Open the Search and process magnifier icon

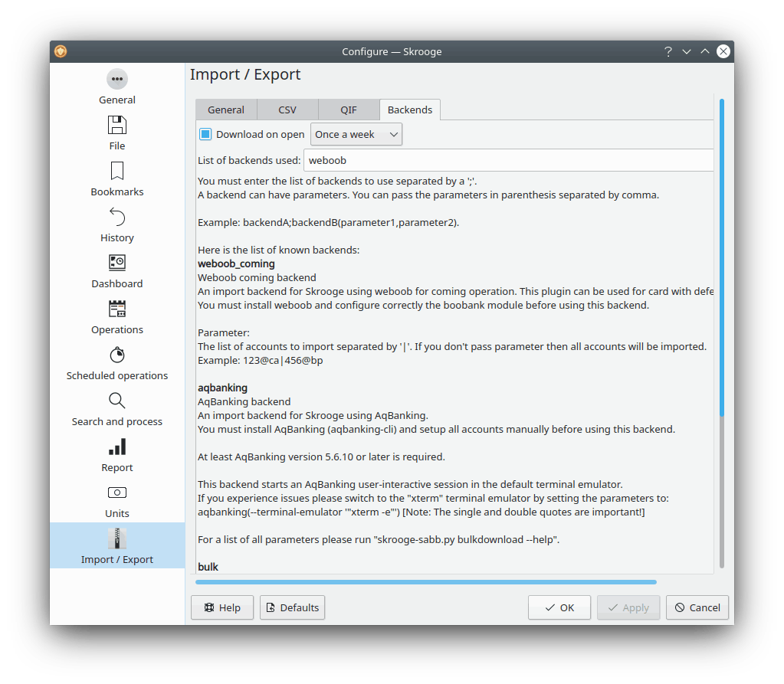117,401
